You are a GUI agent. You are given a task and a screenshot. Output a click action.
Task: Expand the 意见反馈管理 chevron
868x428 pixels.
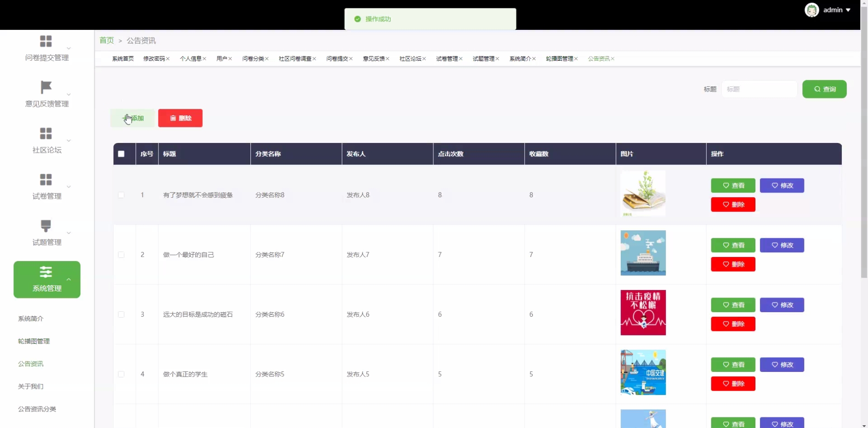(x=69, y=95)
